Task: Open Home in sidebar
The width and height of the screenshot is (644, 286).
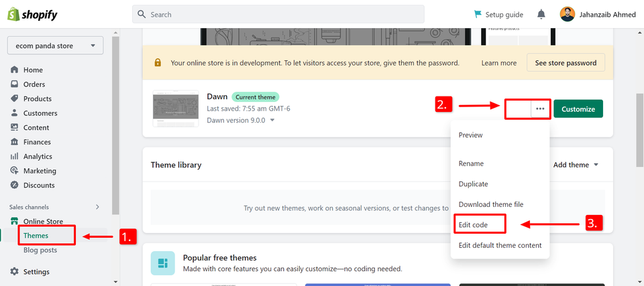Action: [x=33, y=70]
